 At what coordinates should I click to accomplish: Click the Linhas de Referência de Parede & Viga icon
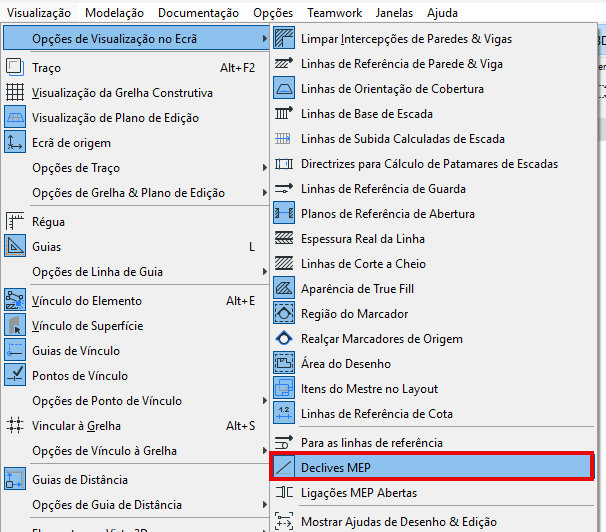coord(284,63)
